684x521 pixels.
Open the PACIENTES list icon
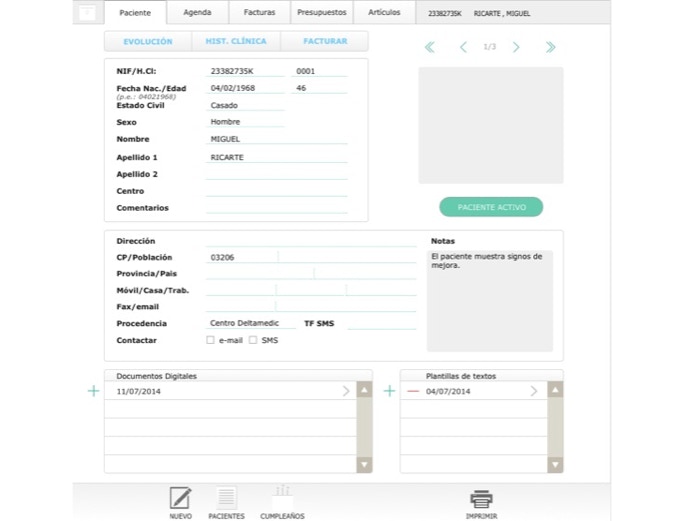pos(226,498)
